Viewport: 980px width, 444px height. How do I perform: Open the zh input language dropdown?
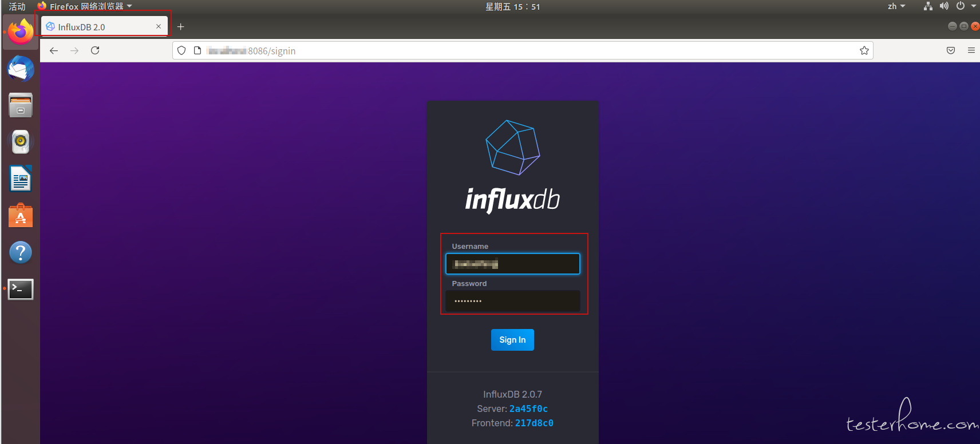click(x=896, y=6)
